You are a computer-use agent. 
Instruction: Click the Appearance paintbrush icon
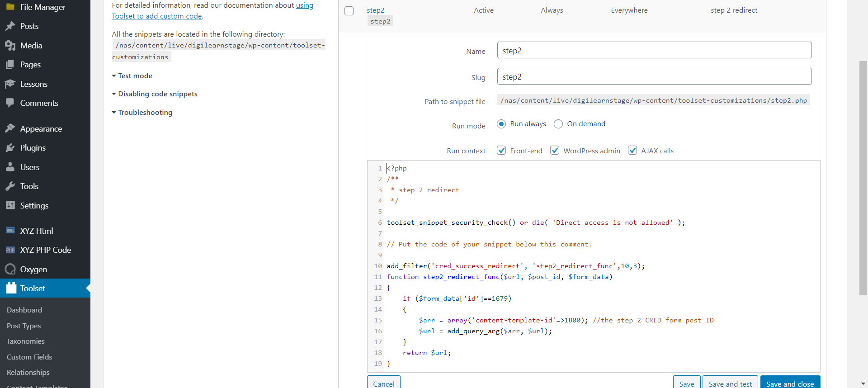pyautogui.click(x=10, y=129)
